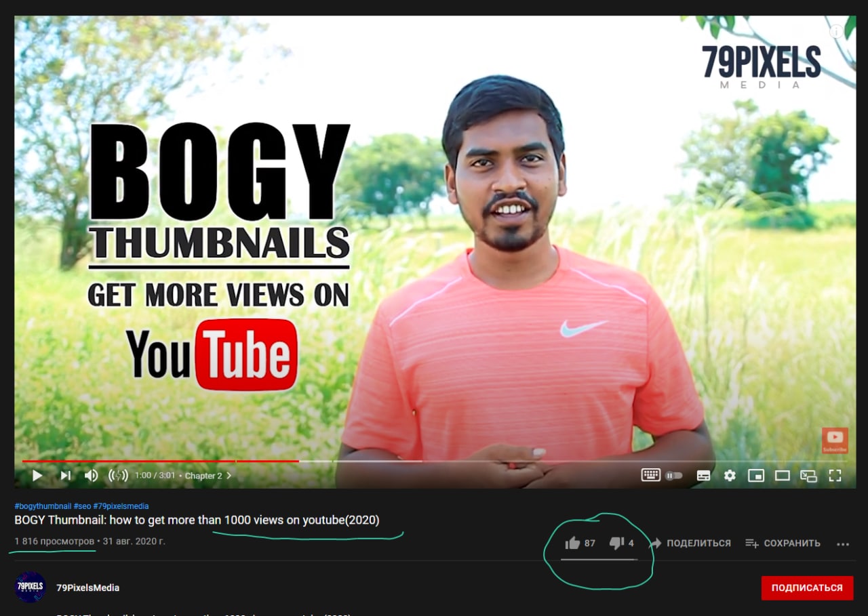Click the 1 816 просмотров view count
868x616 pixels.
[x=54, y=541]
